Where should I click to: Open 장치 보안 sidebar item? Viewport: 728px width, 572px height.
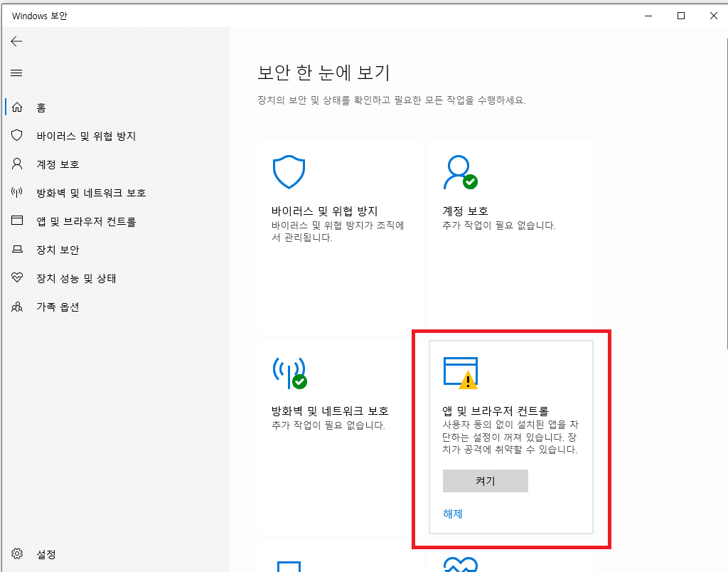(58, 250)
